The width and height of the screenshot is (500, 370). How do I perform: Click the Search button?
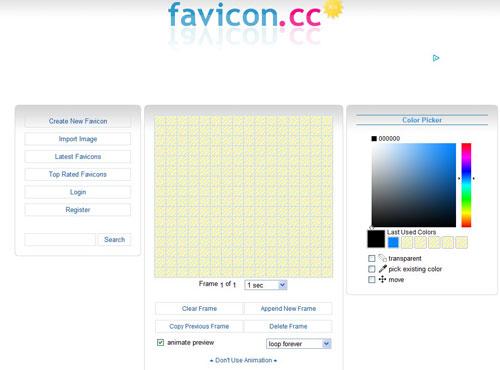pos(114,239)
